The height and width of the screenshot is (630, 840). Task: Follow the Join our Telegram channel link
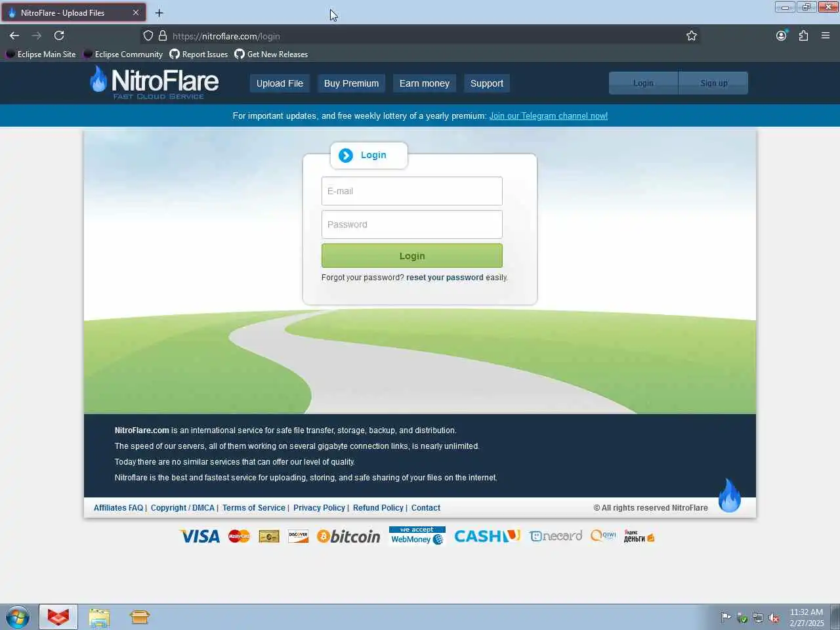(548, 116)
